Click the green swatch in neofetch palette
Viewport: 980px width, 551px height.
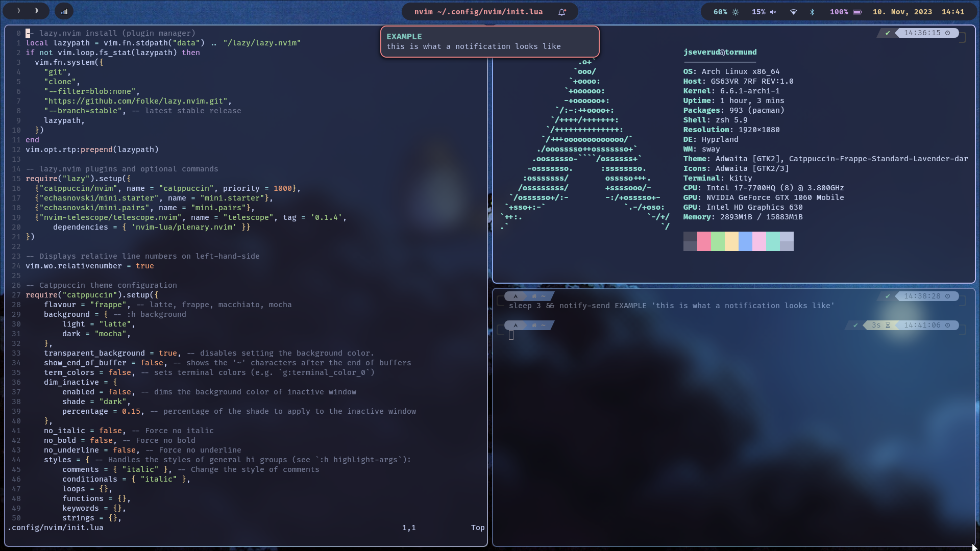(x=718, y=241)
